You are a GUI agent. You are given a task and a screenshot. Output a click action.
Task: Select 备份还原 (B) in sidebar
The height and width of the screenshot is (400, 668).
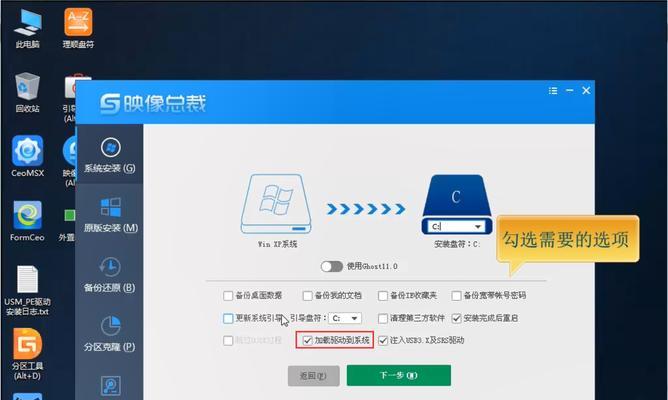[110, 274]
